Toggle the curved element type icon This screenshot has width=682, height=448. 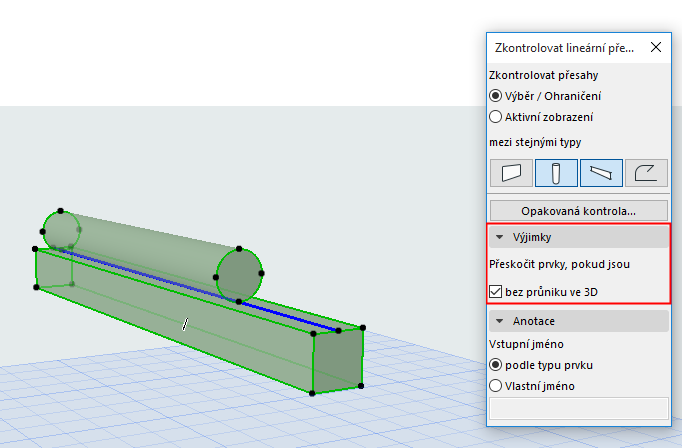pos(646,173)
